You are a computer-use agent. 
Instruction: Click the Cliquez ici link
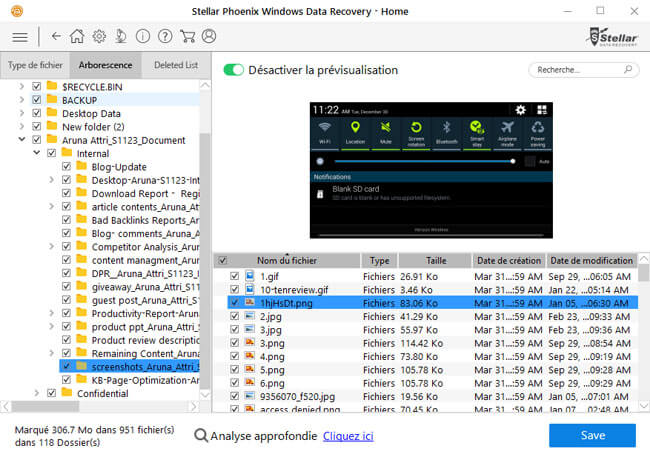348,436
